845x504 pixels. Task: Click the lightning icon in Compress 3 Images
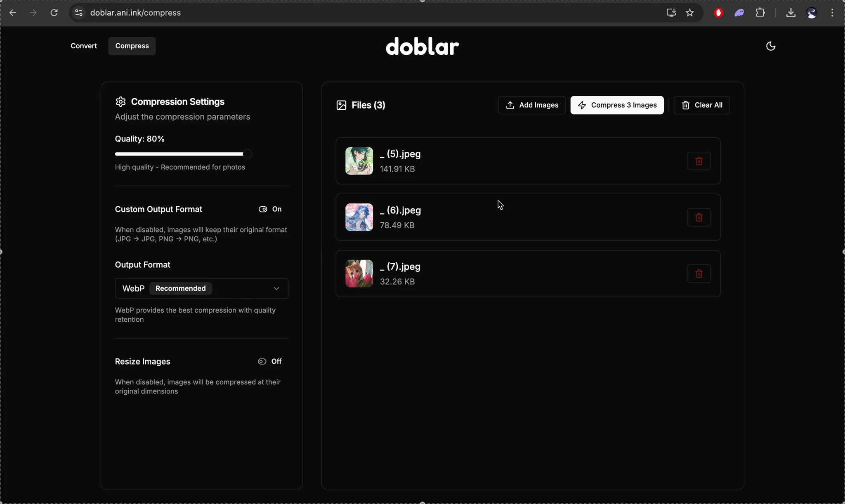tap(581, 105)
